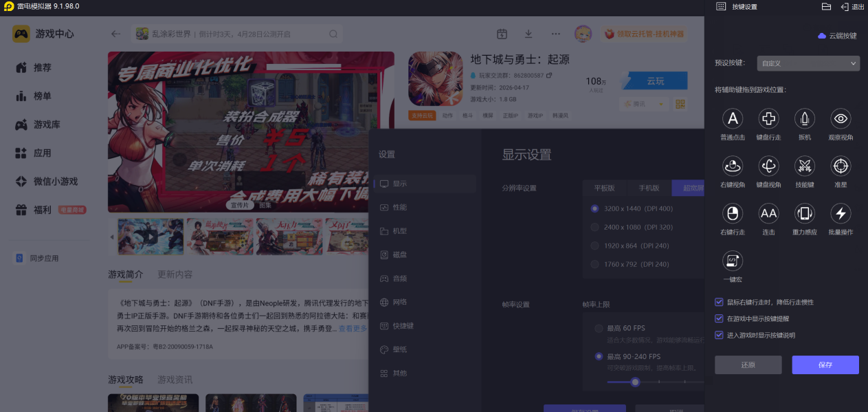
Task: Click the back arrow beside search box
Action: (115, 34)
